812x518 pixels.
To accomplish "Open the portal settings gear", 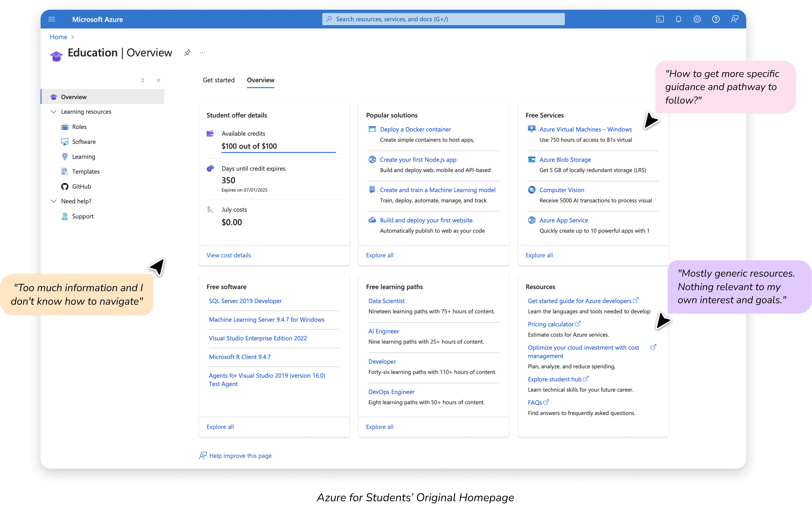I will coord(697,19).
